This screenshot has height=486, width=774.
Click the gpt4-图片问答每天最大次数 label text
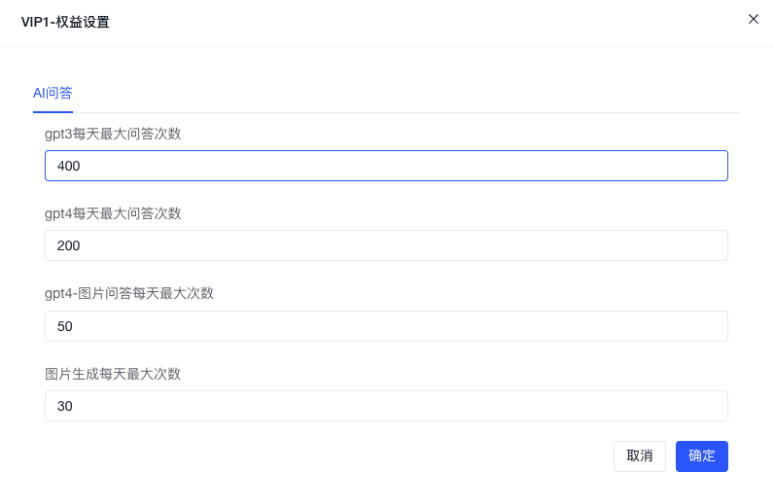click(x=129, y=293)
